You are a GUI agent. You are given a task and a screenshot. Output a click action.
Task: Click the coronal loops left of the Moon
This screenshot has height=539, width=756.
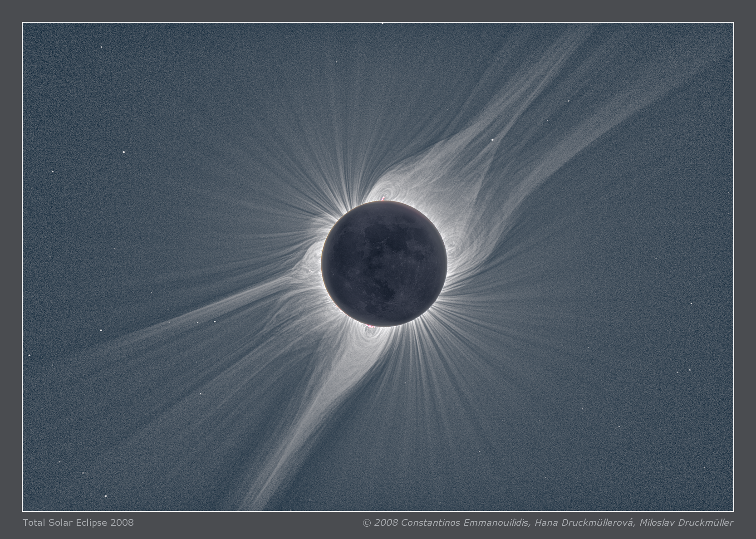coord(309,263)
